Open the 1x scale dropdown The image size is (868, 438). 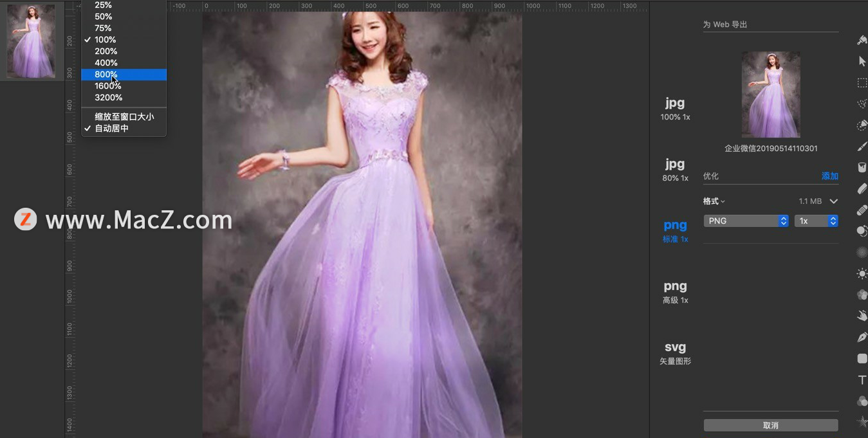pyautogui.click(x=817, y=221)
